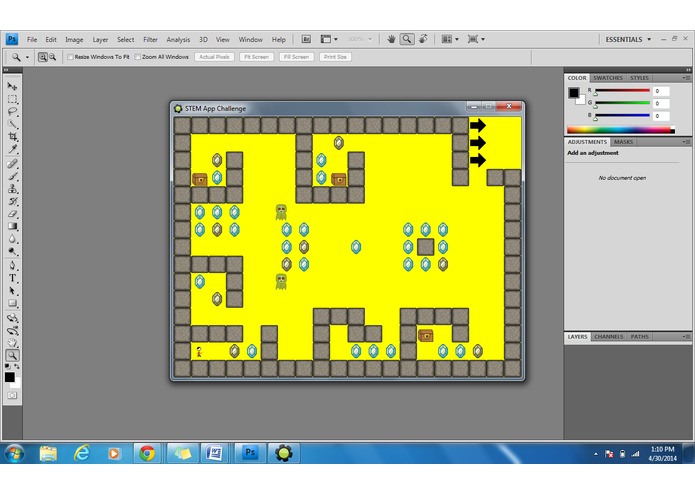Select the Dodge tool
The height and width of the screenshot is (494, 695).
tap(12, 251)
